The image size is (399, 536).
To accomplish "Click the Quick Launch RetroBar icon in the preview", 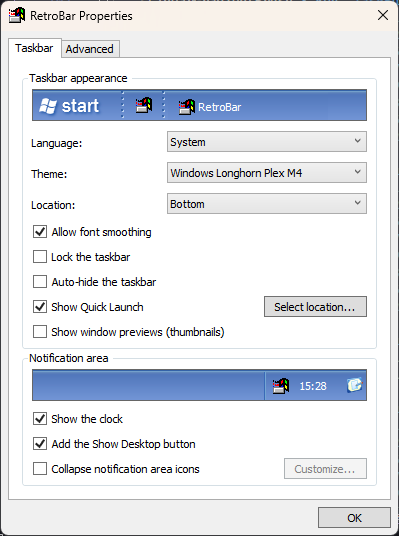I will [144, 105].
